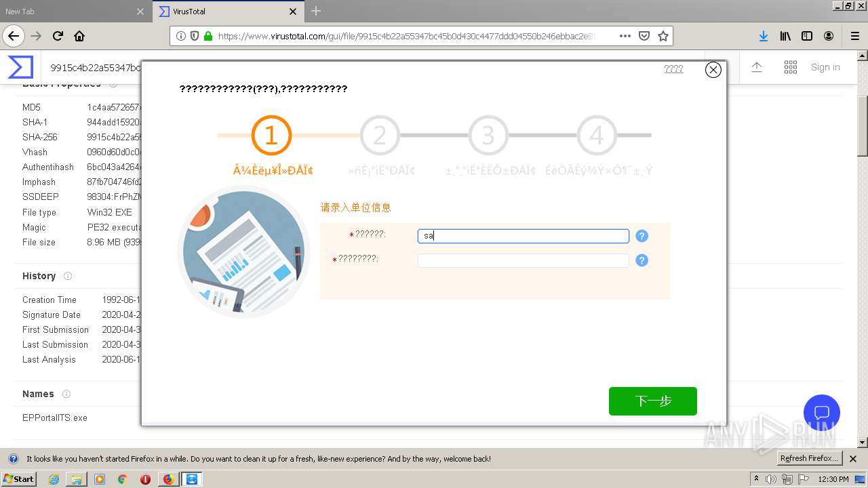Click help icon beside the first field
Screen dimensions: 868x488
pos(642,236)
